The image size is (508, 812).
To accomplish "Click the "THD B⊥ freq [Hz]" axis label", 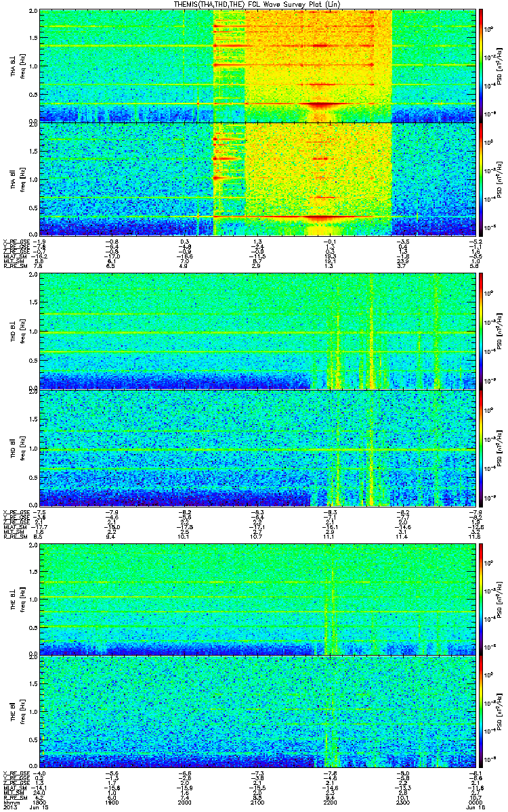I will tap(17, 331).
